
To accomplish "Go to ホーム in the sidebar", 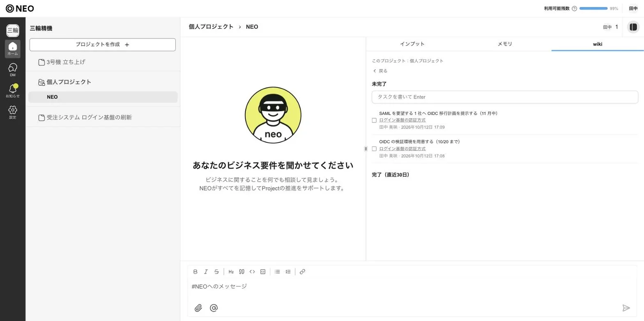I will (13, 49).
